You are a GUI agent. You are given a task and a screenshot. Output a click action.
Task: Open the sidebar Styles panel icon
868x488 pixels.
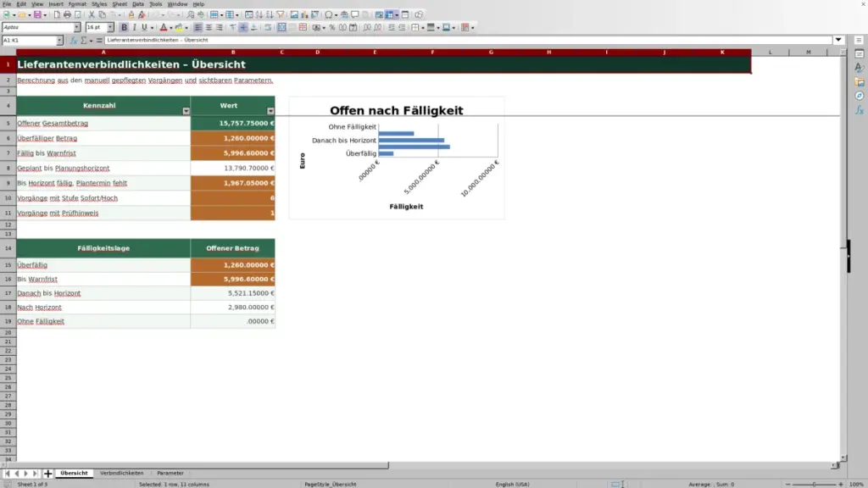[860, 68]
